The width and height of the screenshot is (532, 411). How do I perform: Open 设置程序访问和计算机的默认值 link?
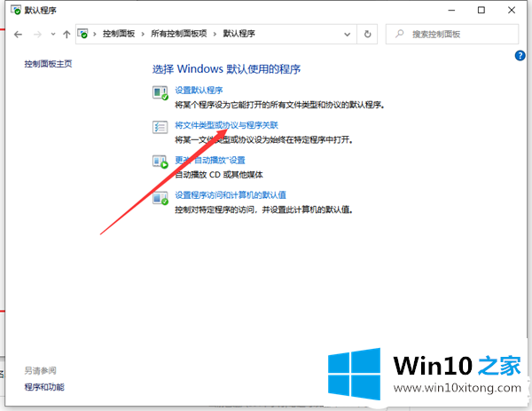pyautogui.click(x=231, y=195)
